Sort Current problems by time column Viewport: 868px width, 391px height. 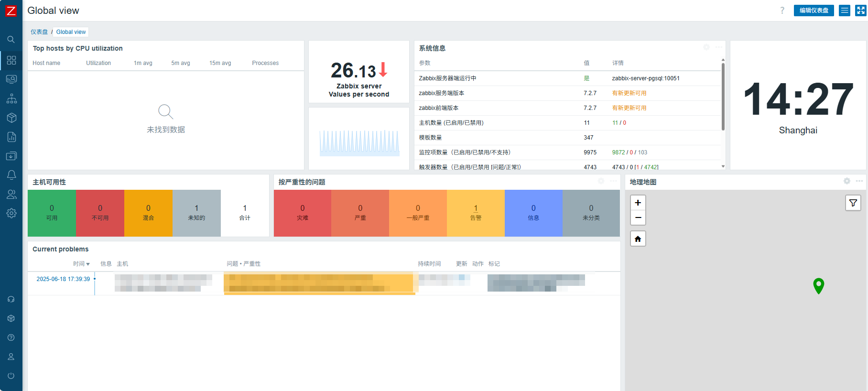pos(81,264)
